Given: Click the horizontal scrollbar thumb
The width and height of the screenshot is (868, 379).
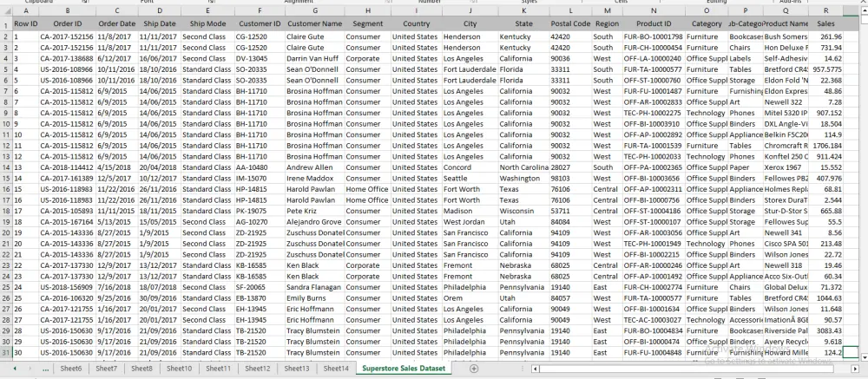Looking at the screenshot, I should 686,369.
